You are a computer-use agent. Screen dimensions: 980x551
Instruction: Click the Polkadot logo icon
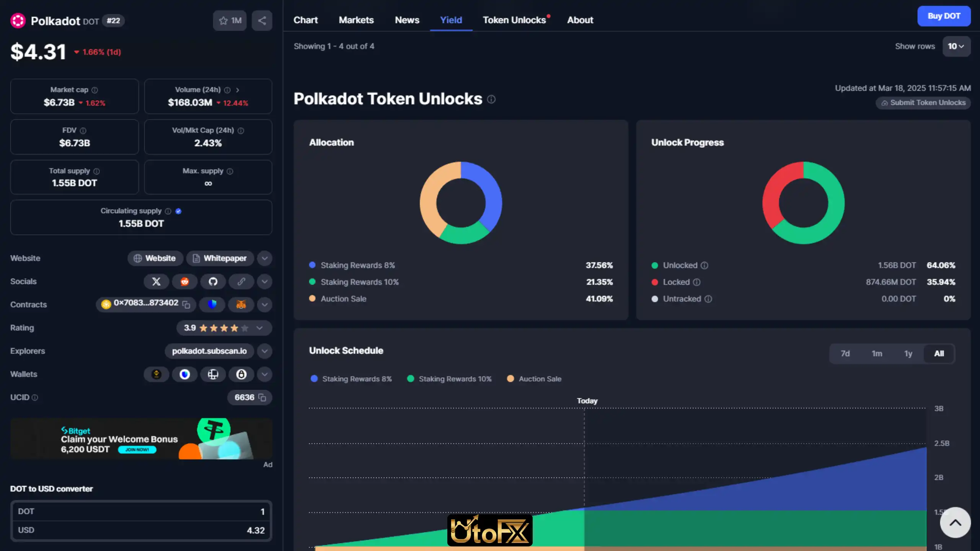(x=18, y=21)
